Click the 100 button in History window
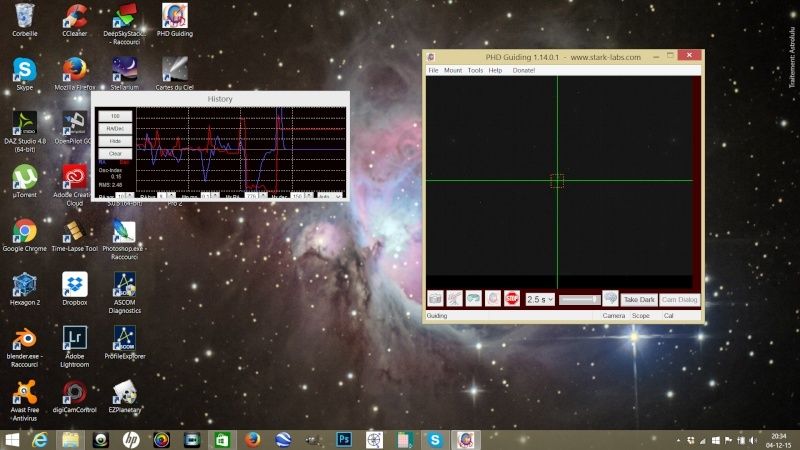 (x=115, y=116)
